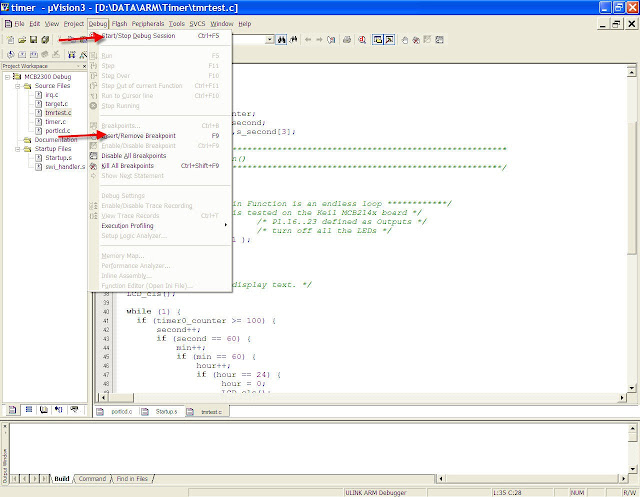The width and height of the screenshot is (640, 497).
Task: Select Startup.s in the project tree
Action: (58, 158)
